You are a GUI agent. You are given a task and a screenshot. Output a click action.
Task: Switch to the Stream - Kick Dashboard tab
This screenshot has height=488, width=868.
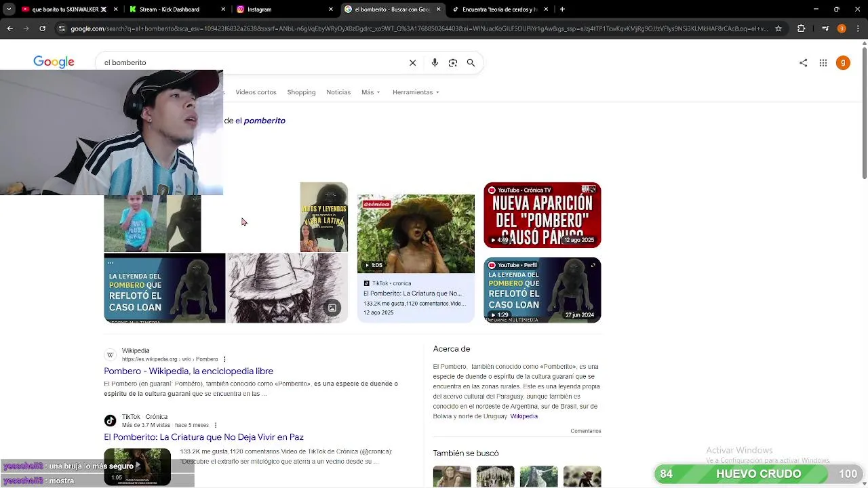178,9
